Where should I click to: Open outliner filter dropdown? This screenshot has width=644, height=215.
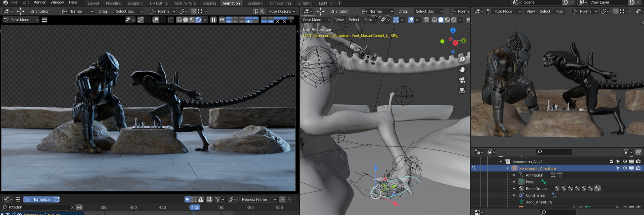pyautogui.click(x=628, y=152)
